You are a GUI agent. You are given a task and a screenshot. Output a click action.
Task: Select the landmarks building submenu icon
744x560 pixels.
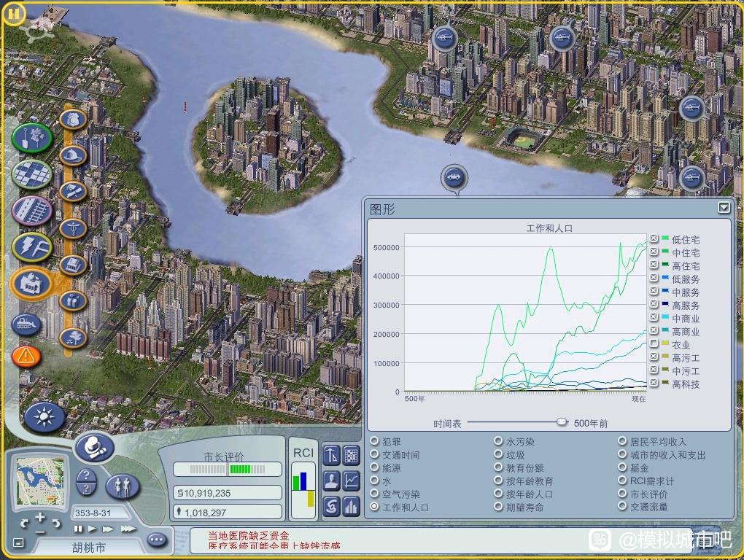[x=73, y=265]
